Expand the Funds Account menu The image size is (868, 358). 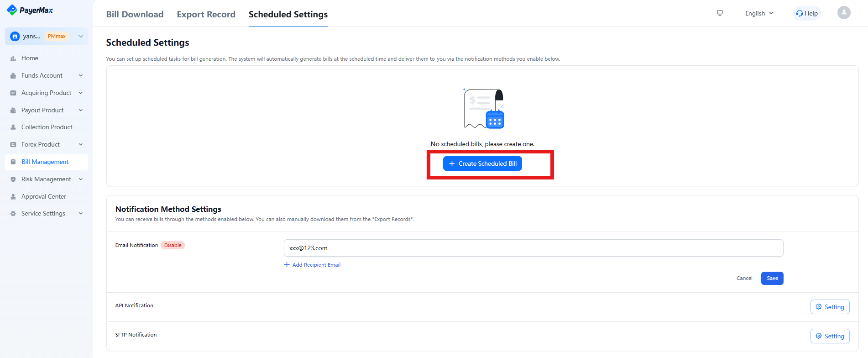(x=81, y=76)
